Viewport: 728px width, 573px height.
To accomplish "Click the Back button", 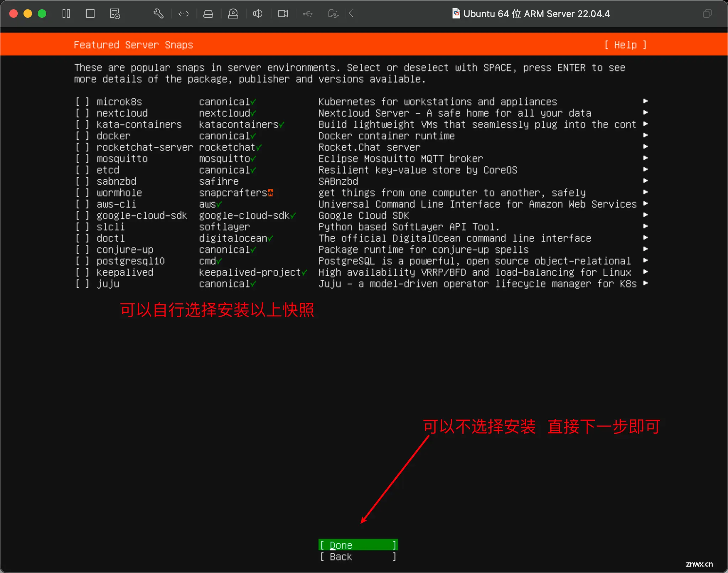I will pyautogui.click(x=358, y=557).
